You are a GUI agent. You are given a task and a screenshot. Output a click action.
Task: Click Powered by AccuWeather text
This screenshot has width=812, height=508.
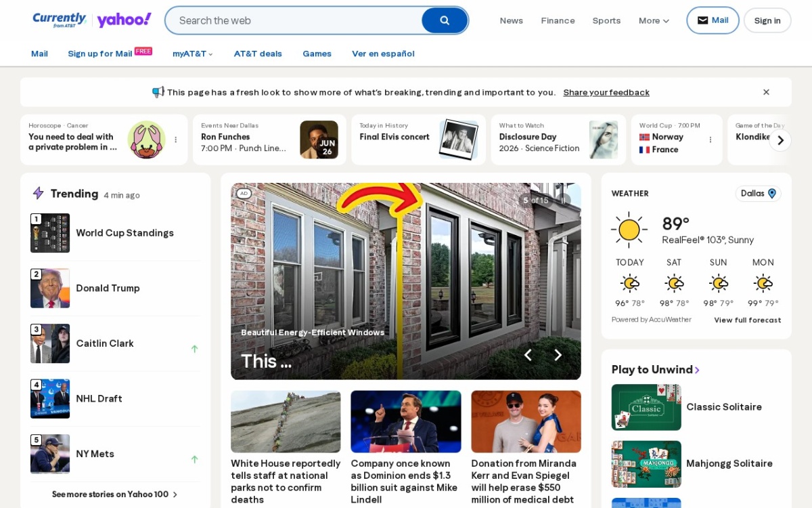652,320
